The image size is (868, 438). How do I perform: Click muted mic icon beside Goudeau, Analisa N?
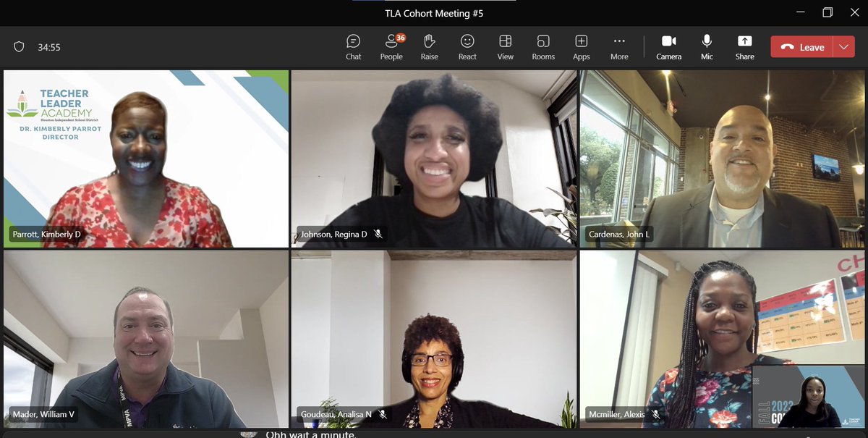tap(383, 415)
